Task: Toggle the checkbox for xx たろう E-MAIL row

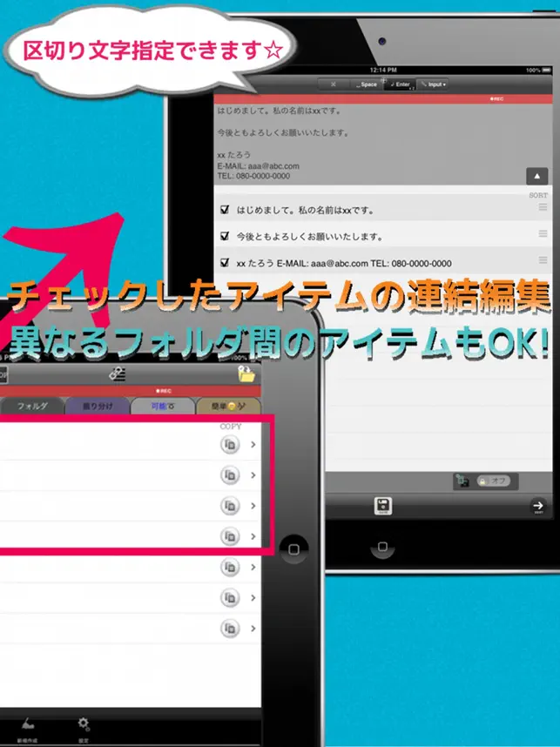Action: pyautogui.click(x=225, y=263)
